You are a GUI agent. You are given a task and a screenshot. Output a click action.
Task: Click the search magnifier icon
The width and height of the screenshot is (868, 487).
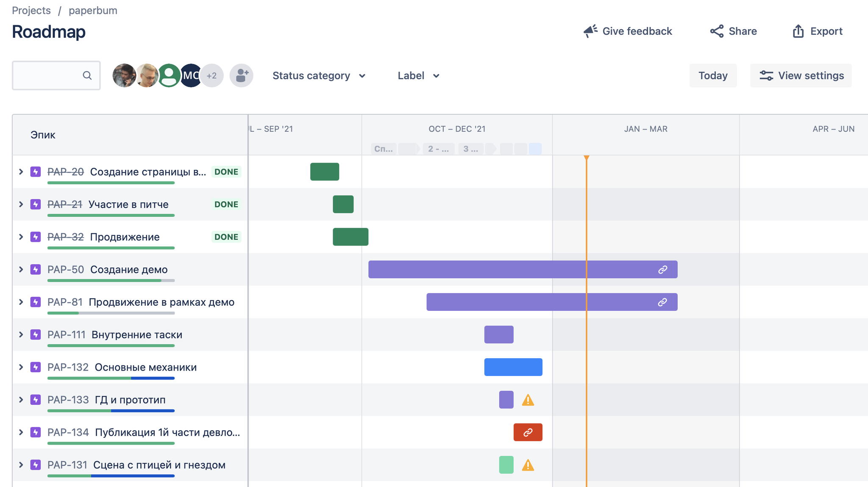tap(88, 75)
